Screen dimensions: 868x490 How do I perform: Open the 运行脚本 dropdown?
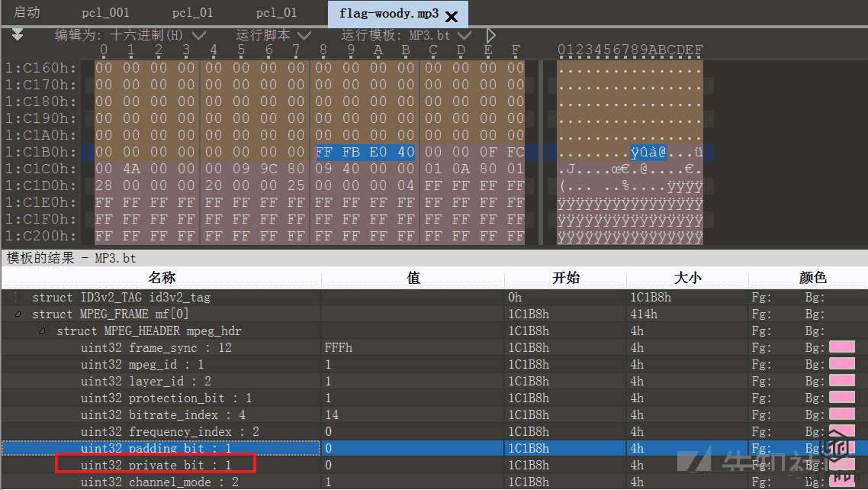coord(304,35)
